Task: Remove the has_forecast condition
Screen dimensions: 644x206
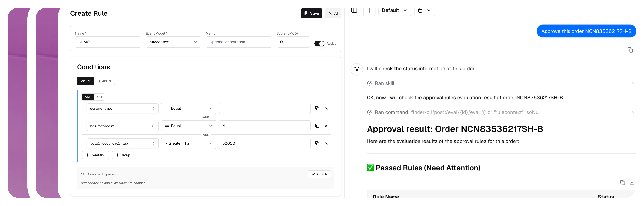Action: [326, 126]
